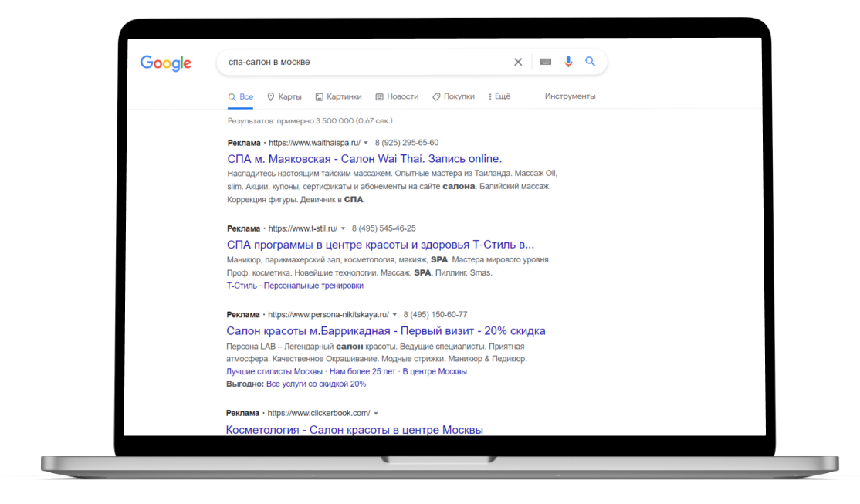Open the Покупки tab
The image size is (860, 504).
coord(453,96)
